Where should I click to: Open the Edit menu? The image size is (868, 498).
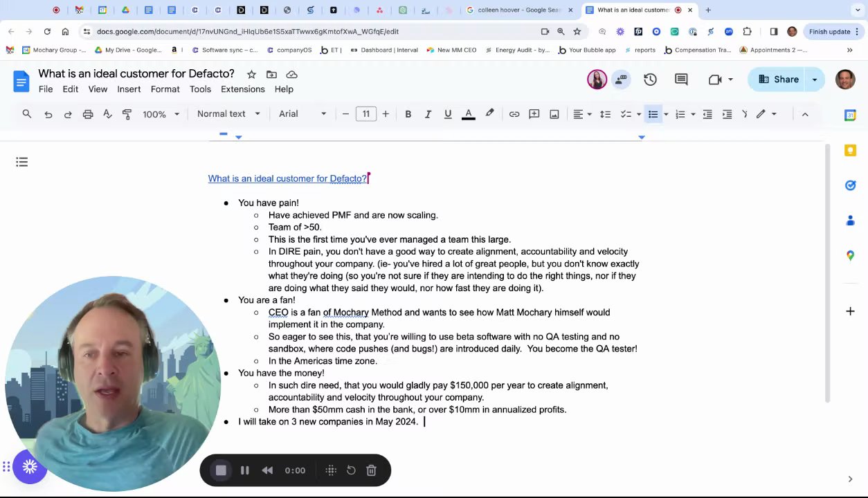(71, 89)
